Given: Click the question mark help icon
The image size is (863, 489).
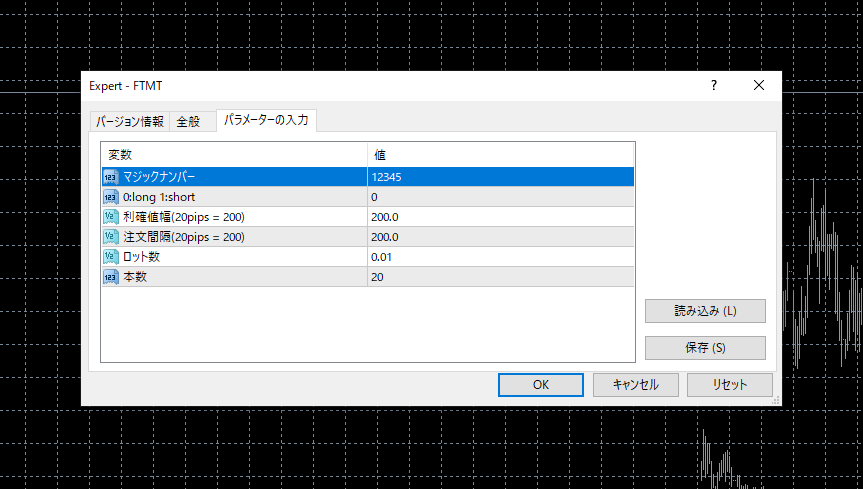Looking at the screenshot, I should [713, 86].
